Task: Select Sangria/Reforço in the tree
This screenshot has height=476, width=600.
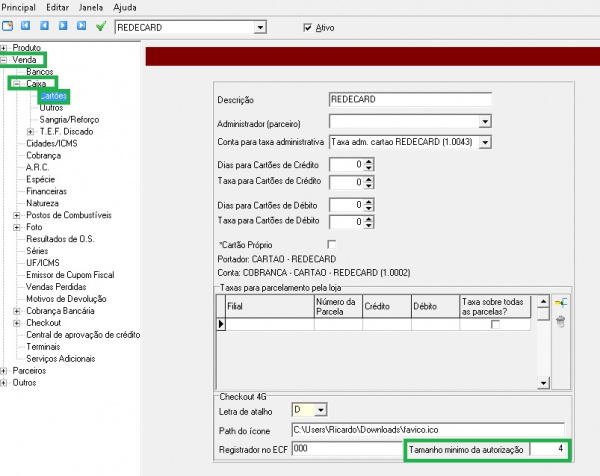Action: coord(69,119)
